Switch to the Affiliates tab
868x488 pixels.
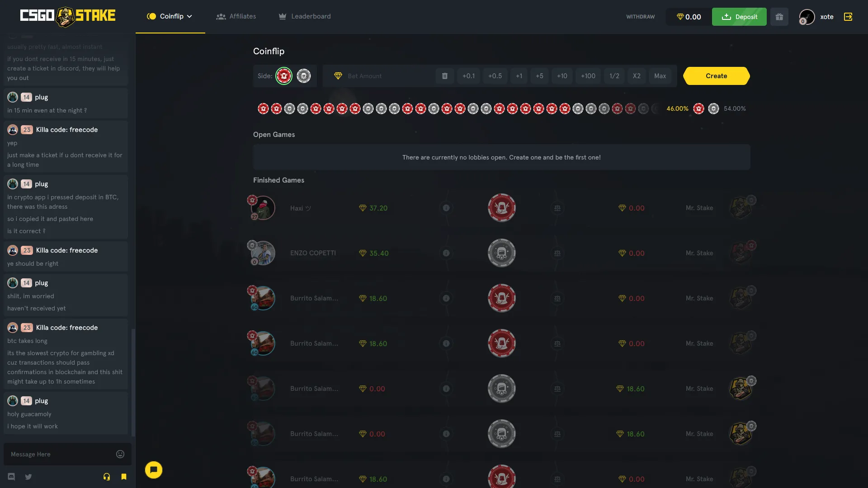pyautogui.click(x=236, y=16)
